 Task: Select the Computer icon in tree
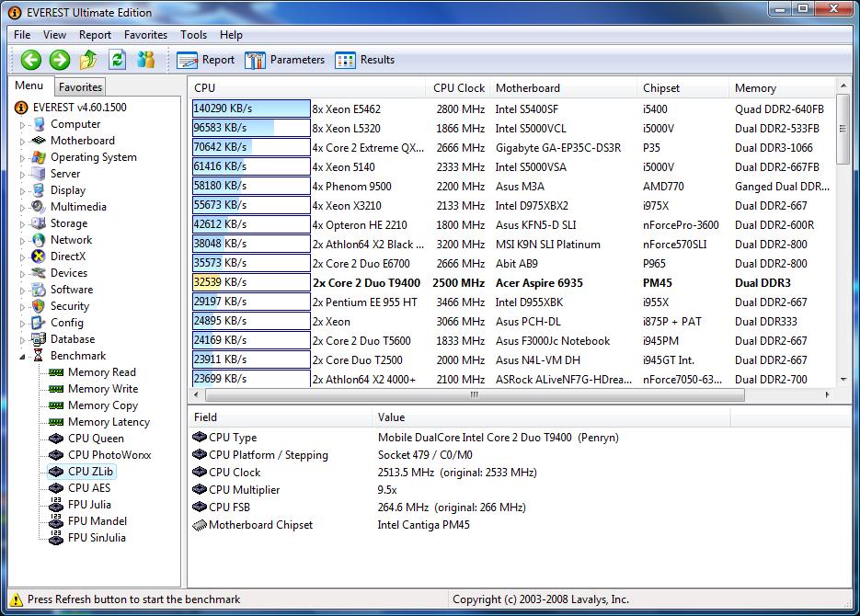[38, 124]
